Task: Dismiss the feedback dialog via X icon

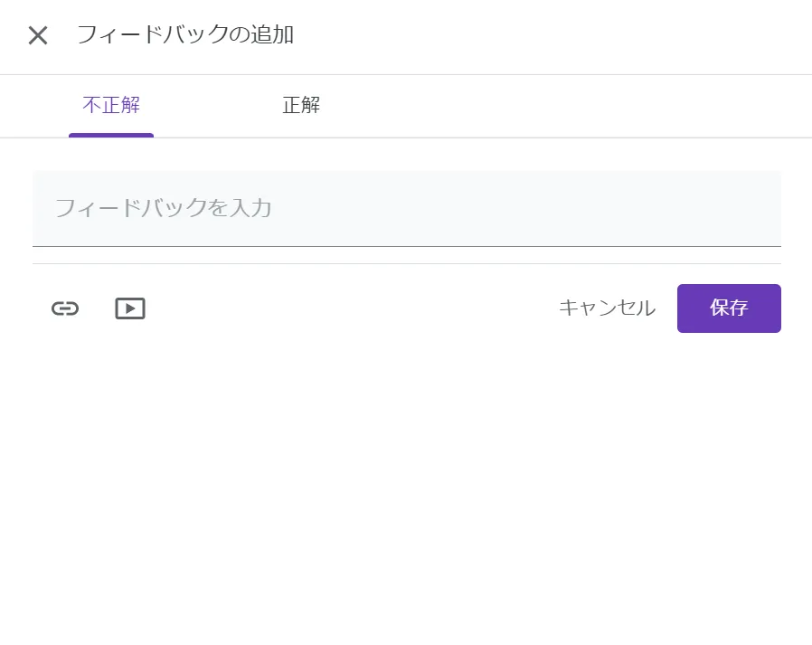Action: 38,35
